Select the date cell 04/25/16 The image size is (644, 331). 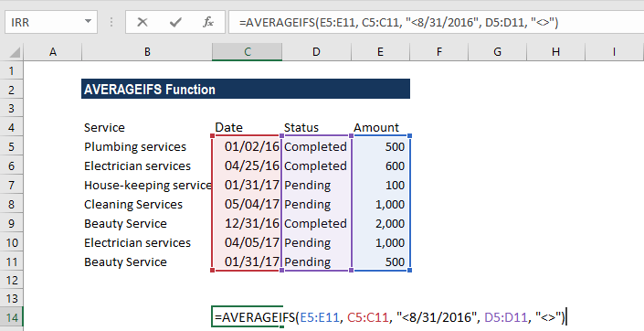click(x=247, y=165)
